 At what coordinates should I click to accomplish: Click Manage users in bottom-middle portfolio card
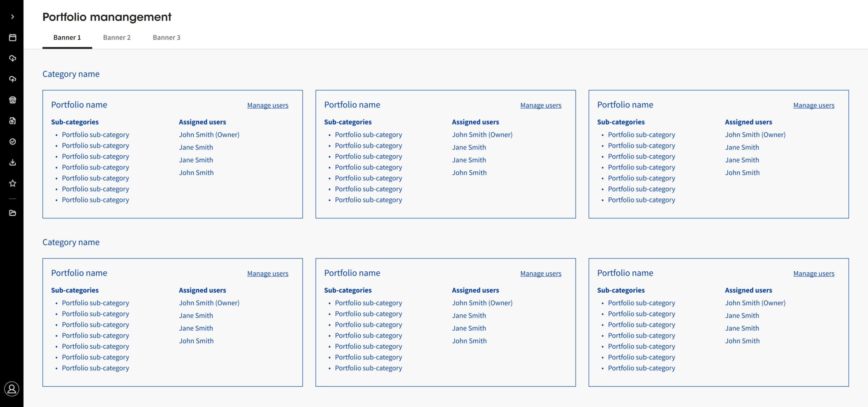pos(541,274)
